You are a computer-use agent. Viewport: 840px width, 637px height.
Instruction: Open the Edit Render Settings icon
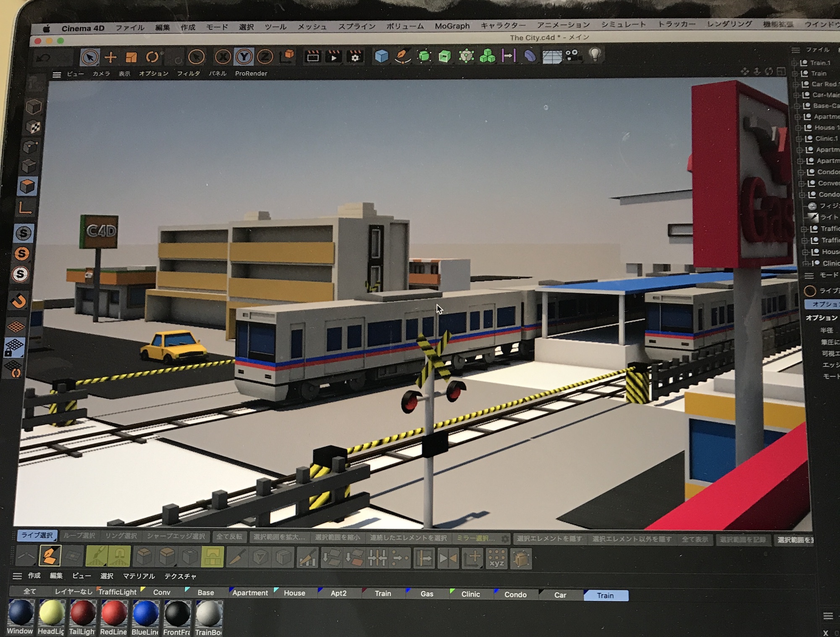tap(355, 56)
